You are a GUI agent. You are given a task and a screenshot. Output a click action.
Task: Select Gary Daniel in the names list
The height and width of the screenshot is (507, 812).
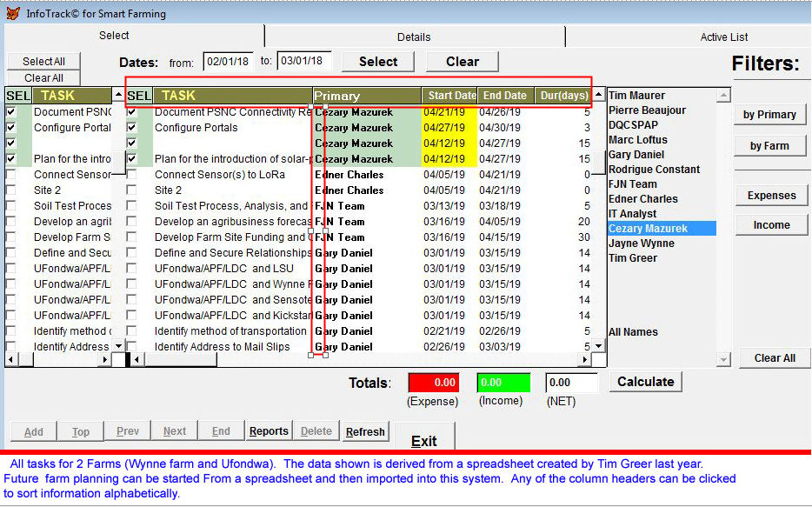[x=636, y=155]
